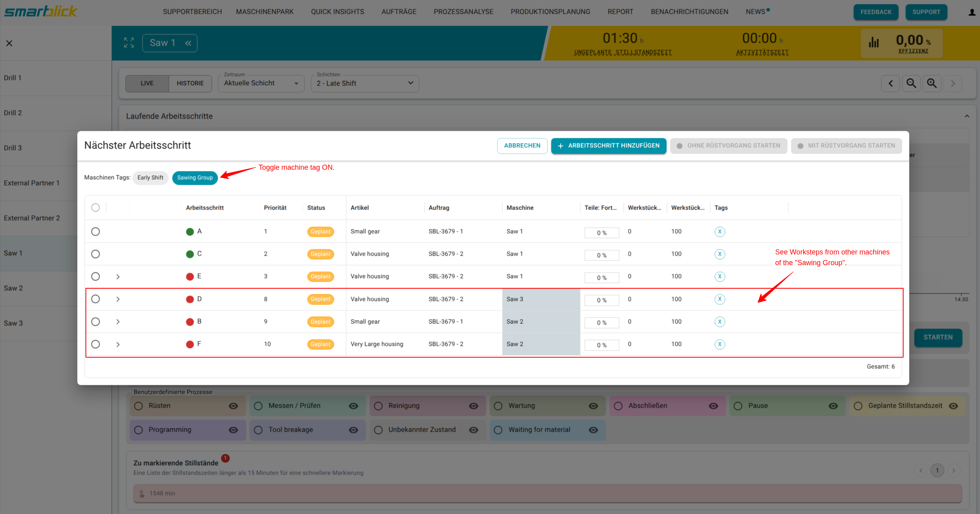Click the zoom out magnifier icon

(911, 83)
